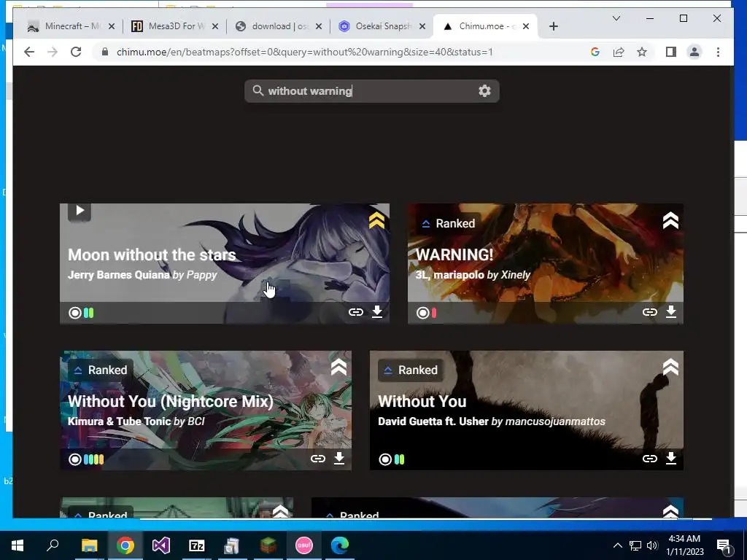View site information lock icon
This screenshot has height=560, width=747.
click(105, 52)
